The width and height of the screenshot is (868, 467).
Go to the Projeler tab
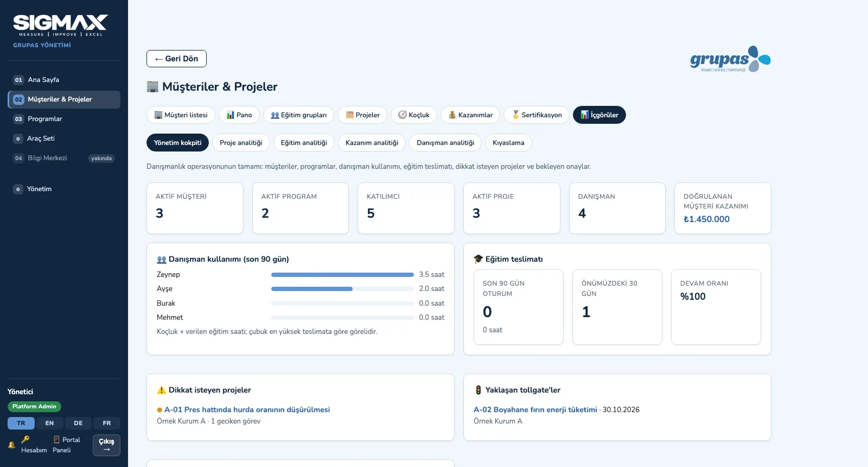pyautogui.click(x=362, y=115)
